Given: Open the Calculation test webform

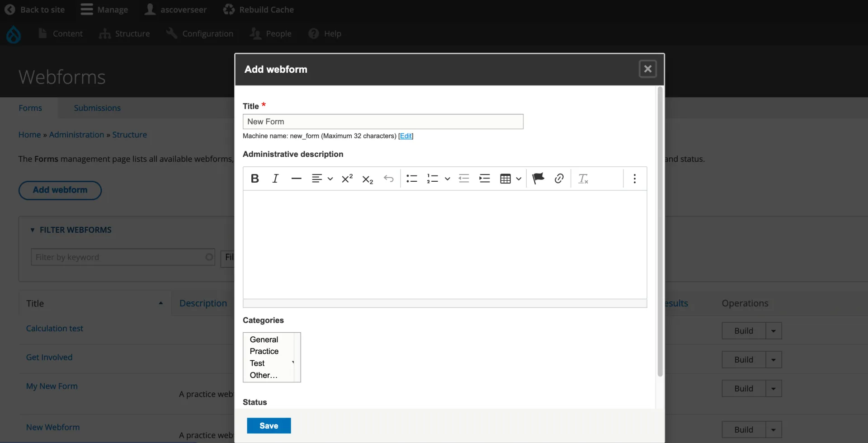Looking at the screenshot, I should coord(55,329).
